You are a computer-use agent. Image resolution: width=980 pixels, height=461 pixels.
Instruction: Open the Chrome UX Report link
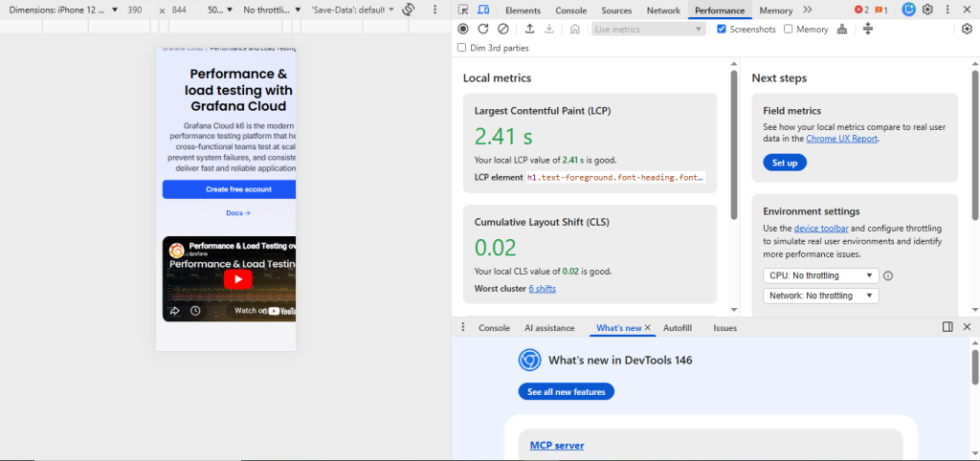point(842,139)
